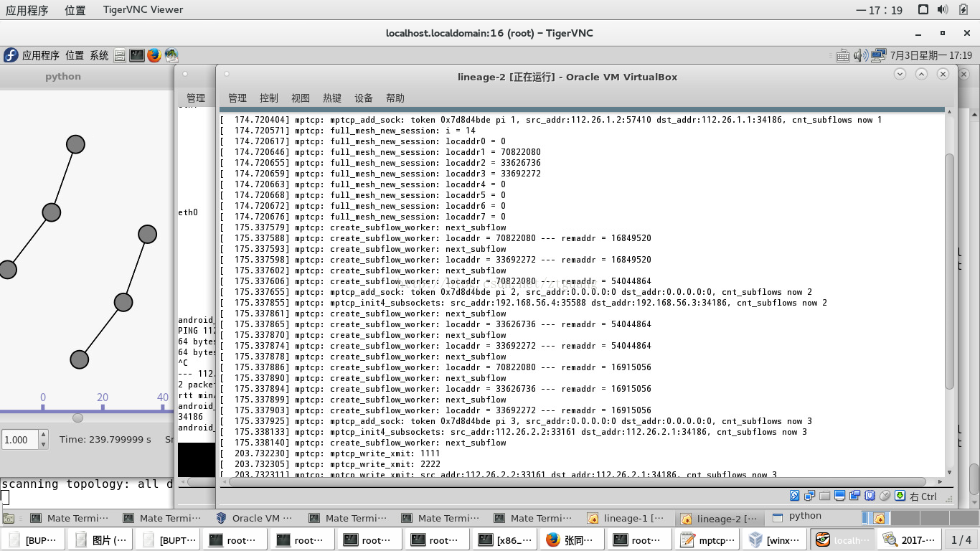This screenshot has height=551, width=980.
Task: Click the remote clock 7月3日星期一 17:19
Action: [932, 55]
